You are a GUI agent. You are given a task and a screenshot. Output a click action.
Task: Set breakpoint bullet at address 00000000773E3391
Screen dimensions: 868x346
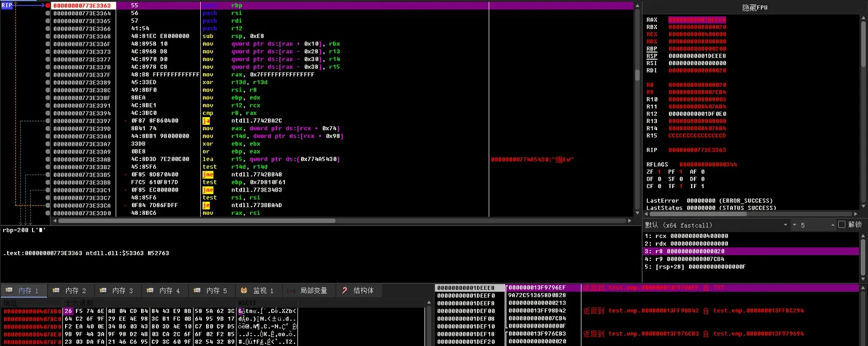(48, 105)
